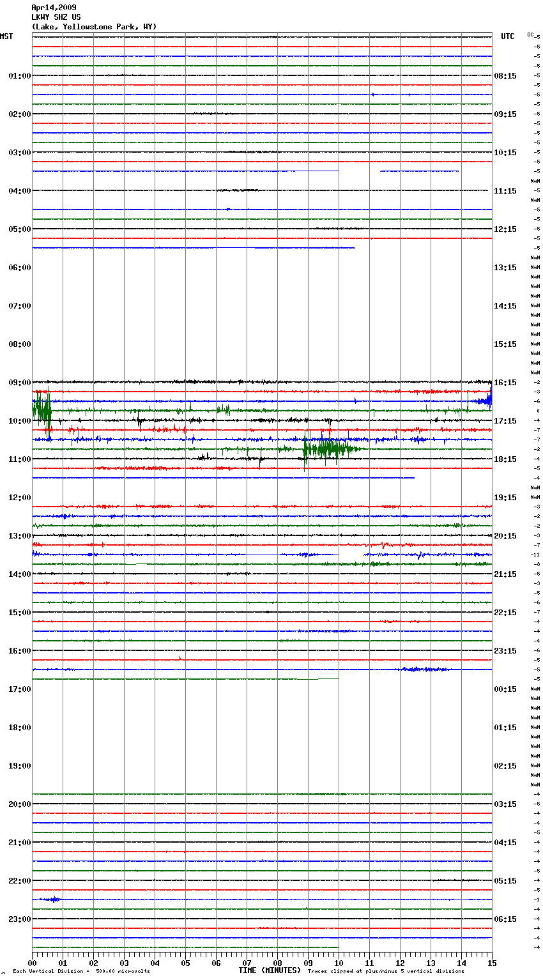Select the 06:00 MST time label

pyautogui.click(x=20, y=268)
